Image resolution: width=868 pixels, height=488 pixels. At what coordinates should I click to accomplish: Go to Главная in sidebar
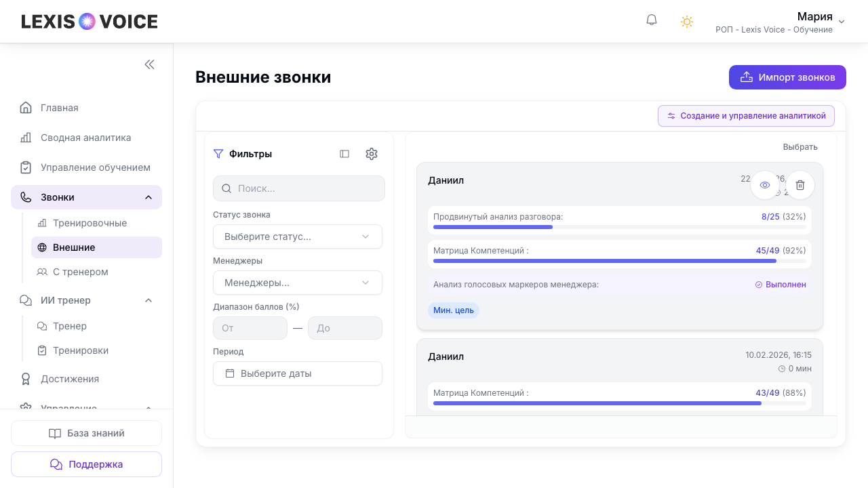[86, 108]
